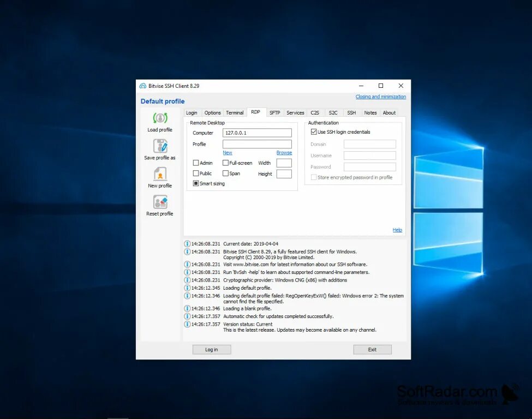The height and width of the screenshot is (419, 532).
Task: Click the Width input field
Action: tap(284, 163)
